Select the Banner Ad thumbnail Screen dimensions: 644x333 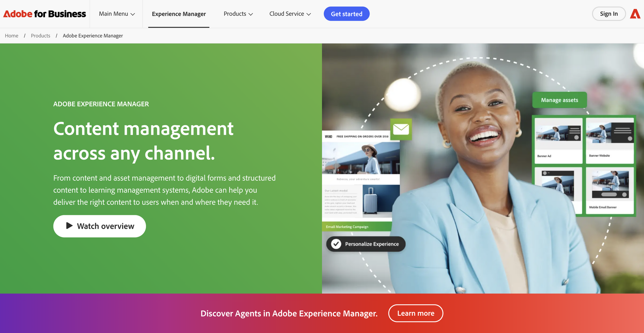(558, 141)
